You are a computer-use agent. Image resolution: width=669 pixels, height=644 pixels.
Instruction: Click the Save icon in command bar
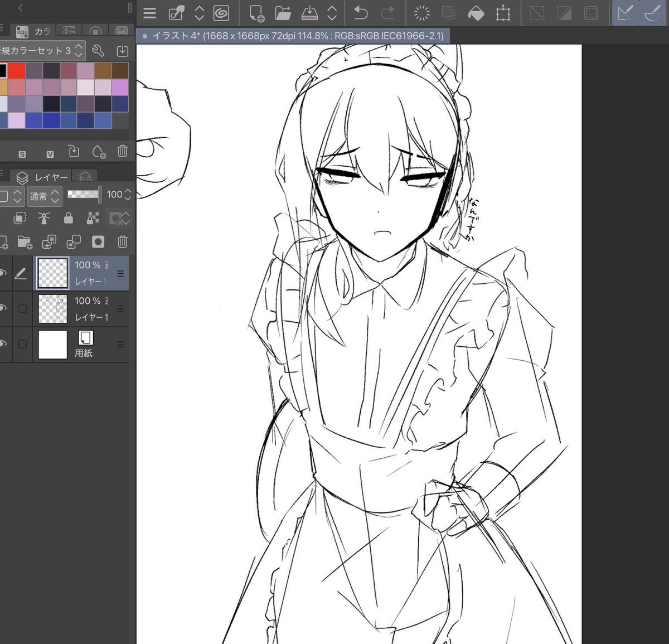(309, 13)
